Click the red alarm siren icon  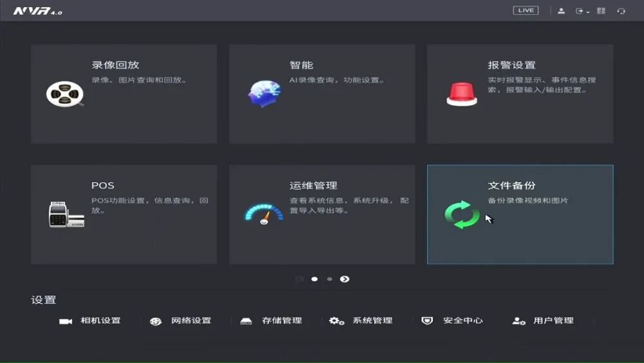pos(462,94)
